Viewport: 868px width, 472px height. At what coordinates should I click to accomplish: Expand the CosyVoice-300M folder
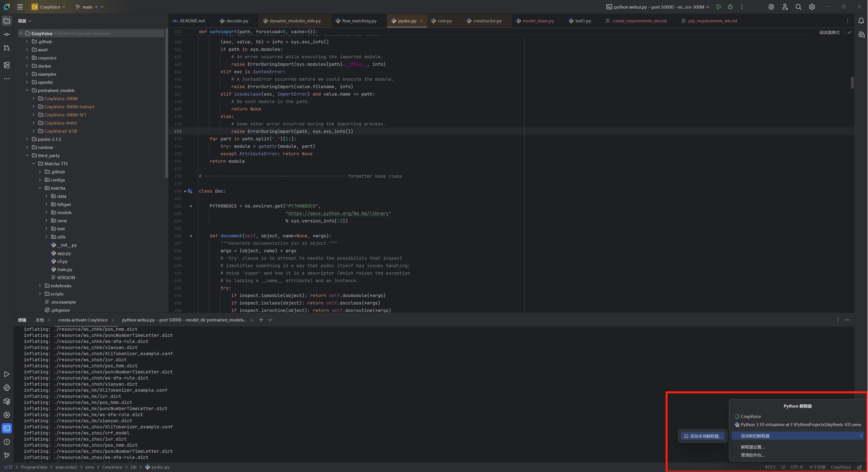point(34,98)
